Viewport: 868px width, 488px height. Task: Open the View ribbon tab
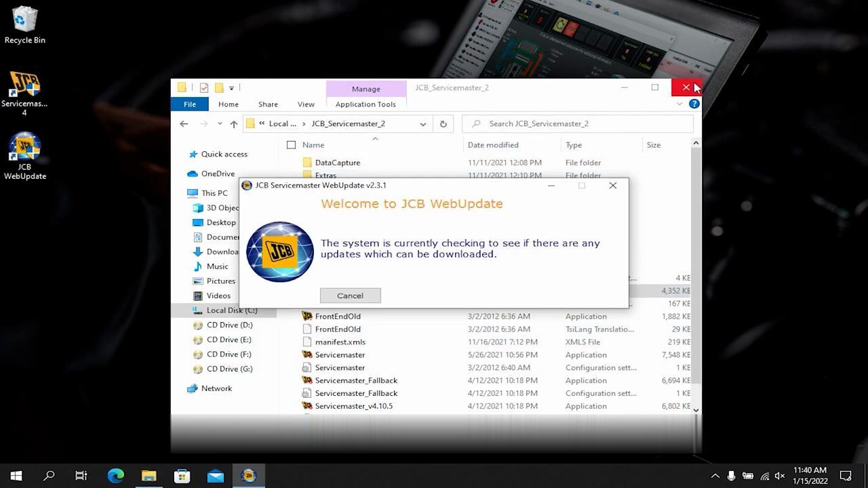306,104
